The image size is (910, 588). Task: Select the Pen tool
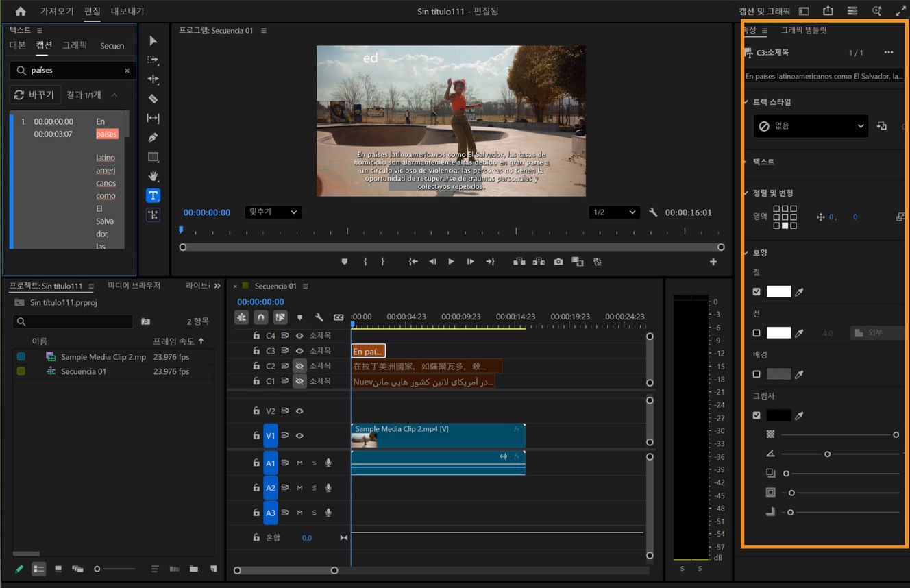tap(153, 138)
